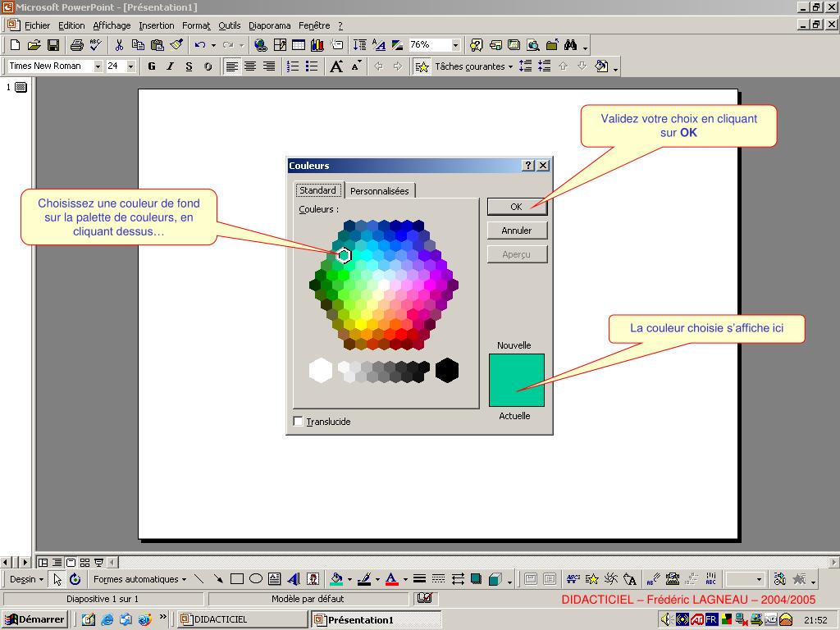Expand Formes automatiques menu
Screen dimensions: 840x630
coord(139,579)
